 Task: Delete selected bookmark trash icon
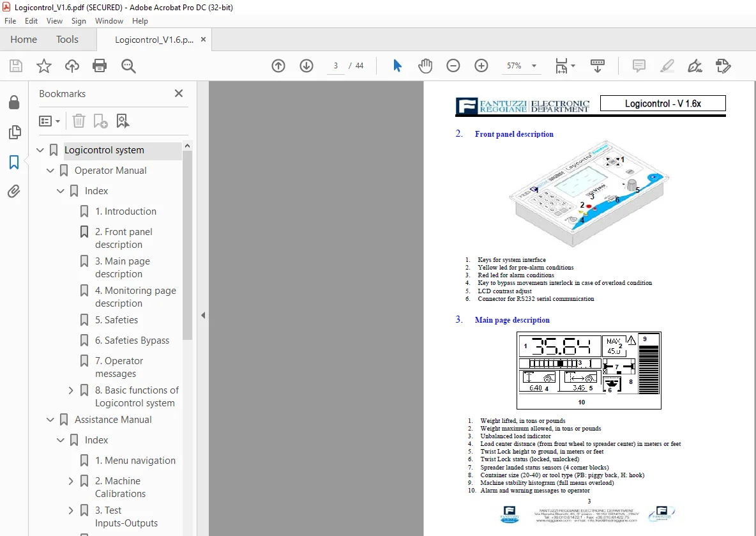point(79,121)
